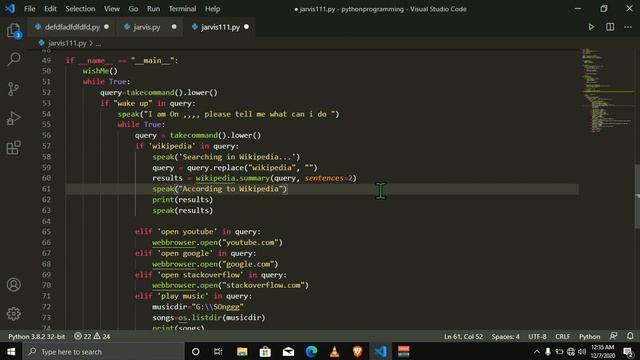Open the Selection menu

pyautogui.click(x=80, y=9)
